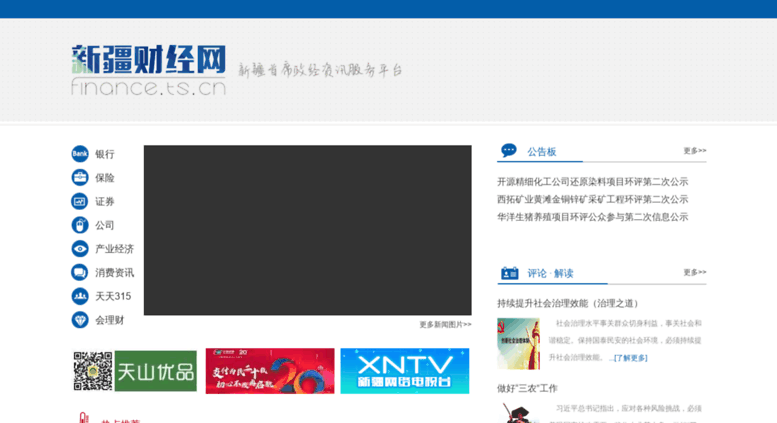Open 开源精细化工公司还原染料项目 notice
Viewport: 777px width, 423px height.
[x=593, y=182]
